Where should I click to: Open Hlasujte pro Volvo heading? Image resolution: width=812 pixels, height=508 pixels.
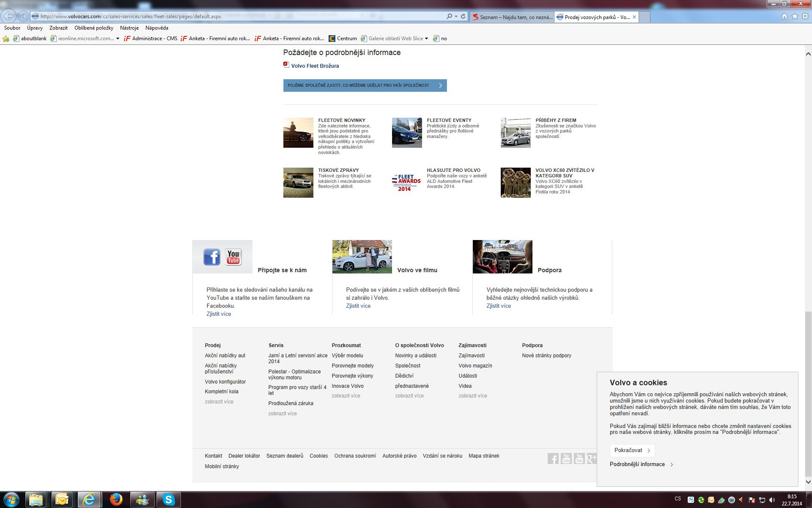point(453,170)
